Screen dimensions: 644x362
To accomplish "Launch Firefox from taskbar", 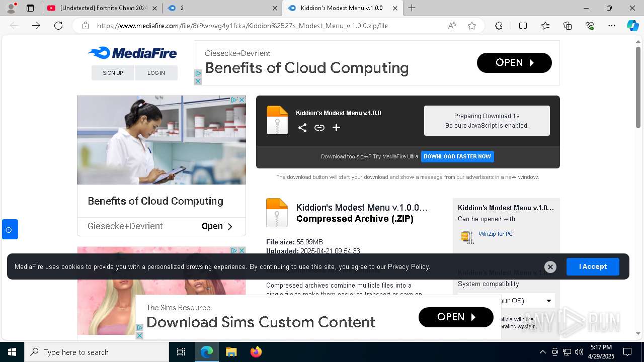I will tap(256, 352).
